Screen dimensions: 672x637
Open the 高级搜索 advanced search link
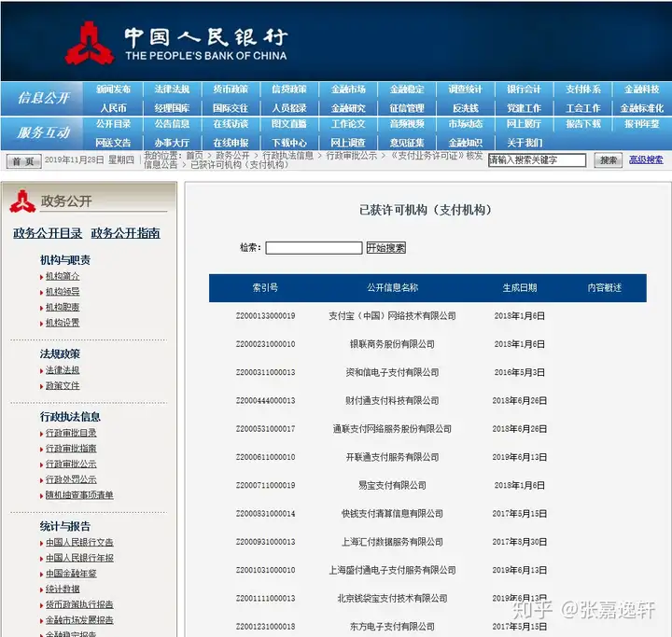646,159
